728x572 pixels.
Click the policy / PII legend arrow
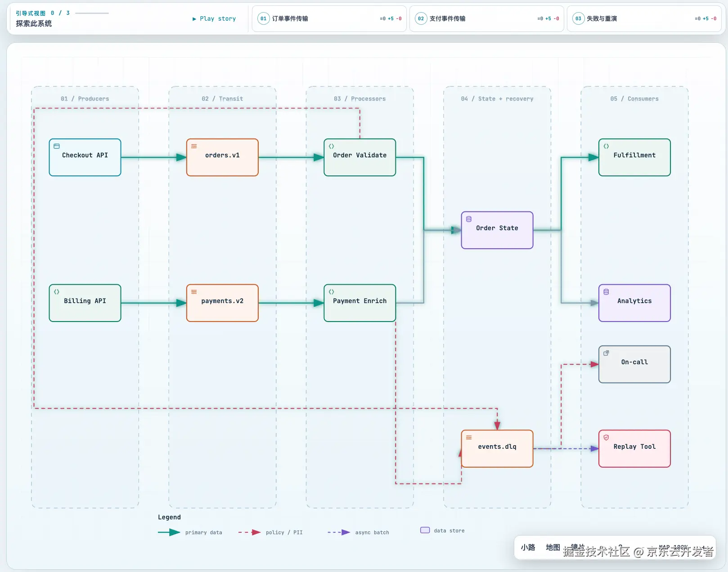[250, 532]
